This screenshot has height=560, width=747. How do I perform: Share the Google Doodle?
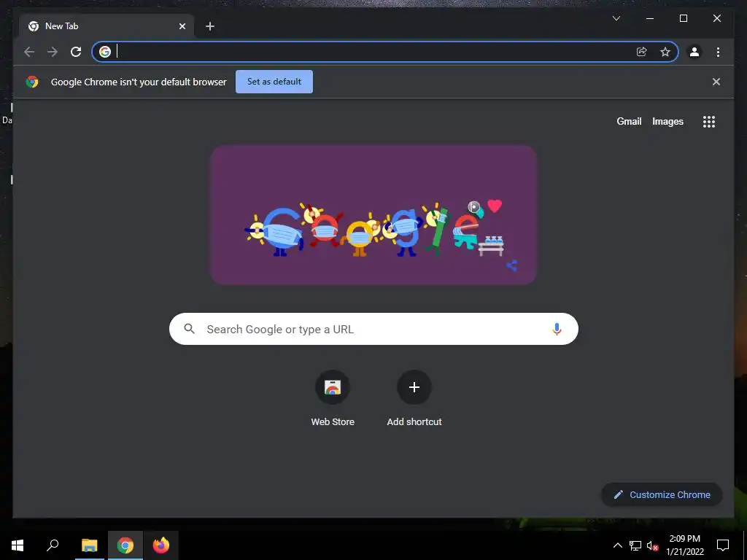511,265
